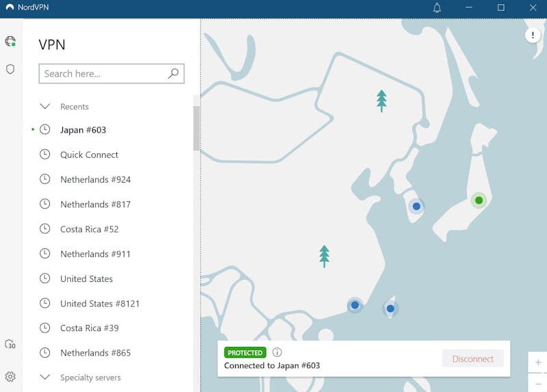547x392 pixels.
Task: Click the info icon beside PROTECTED badge
Action: tap(277, 352)
